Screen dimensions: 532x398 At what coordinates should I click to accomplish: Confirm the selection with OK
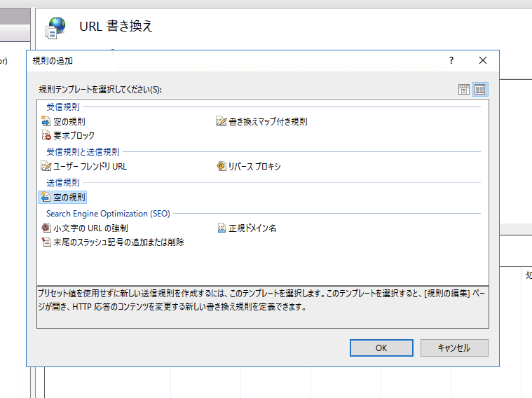[x=381, y=348]
